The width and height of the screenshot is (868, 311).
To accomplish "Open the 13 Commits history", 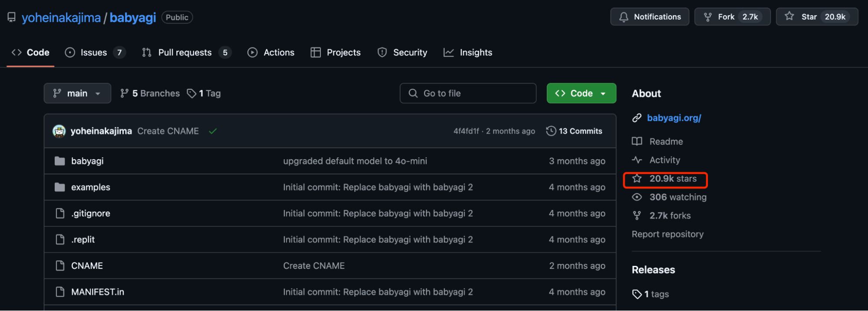I will click(x=574, y=131).
